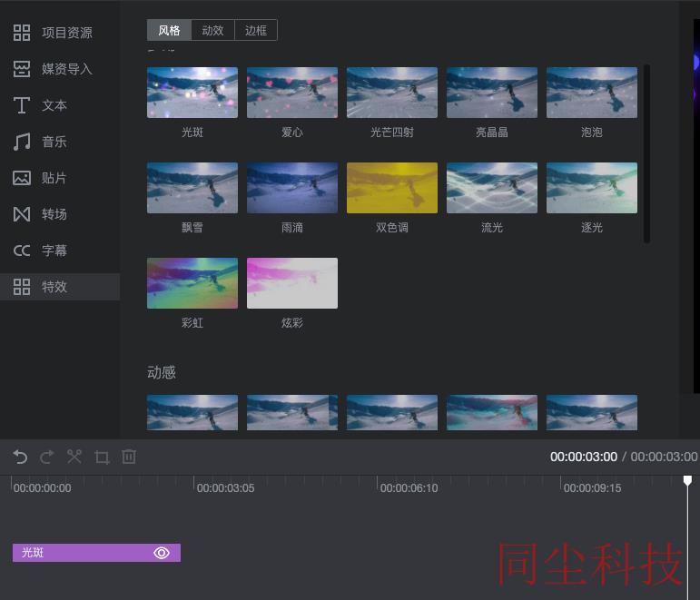Screen dimensions: 700x600
Task: Select the 彩虹 effect thumbnail
Action: point(192,283)
